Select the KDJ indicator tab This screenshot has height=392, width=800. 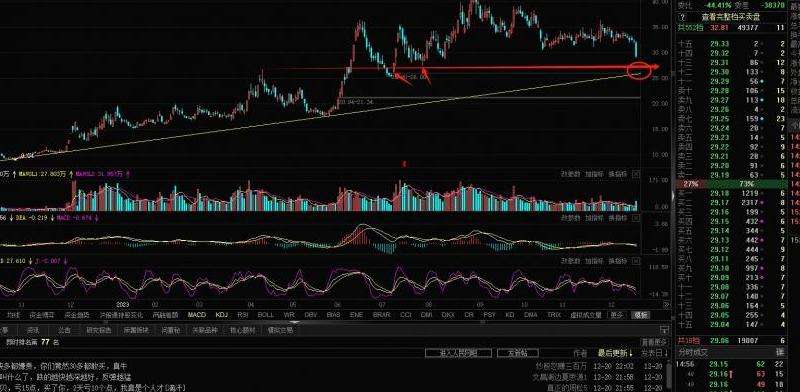221,315
